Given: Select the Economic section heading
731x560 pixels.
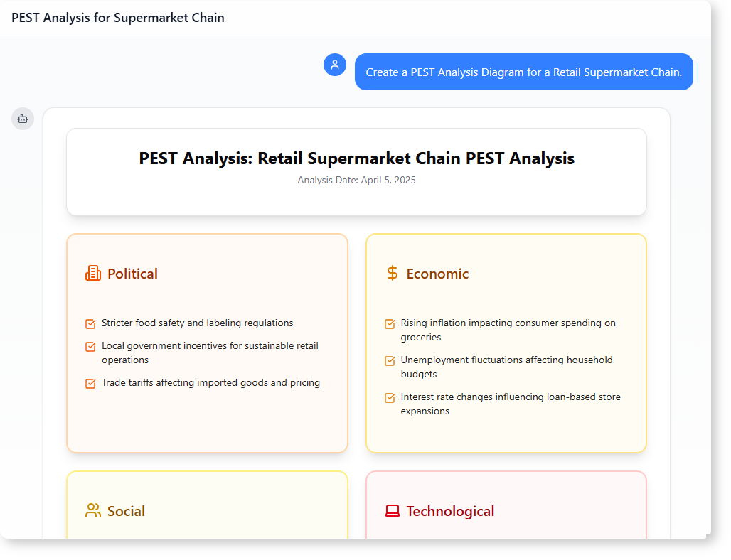Looking at the screenshot, I should (437, 274).
